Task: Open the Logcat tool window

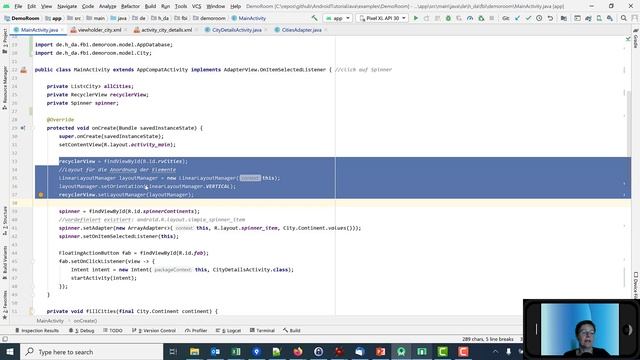Action: [228, 330]
